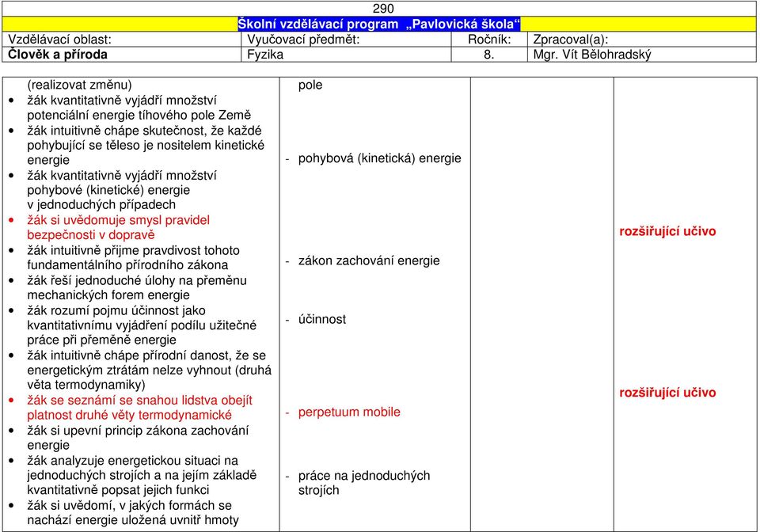Click the red topic "perpetuum mobile"
The width and height of the screenshot is (760, 532).
(x=349, y=412)
